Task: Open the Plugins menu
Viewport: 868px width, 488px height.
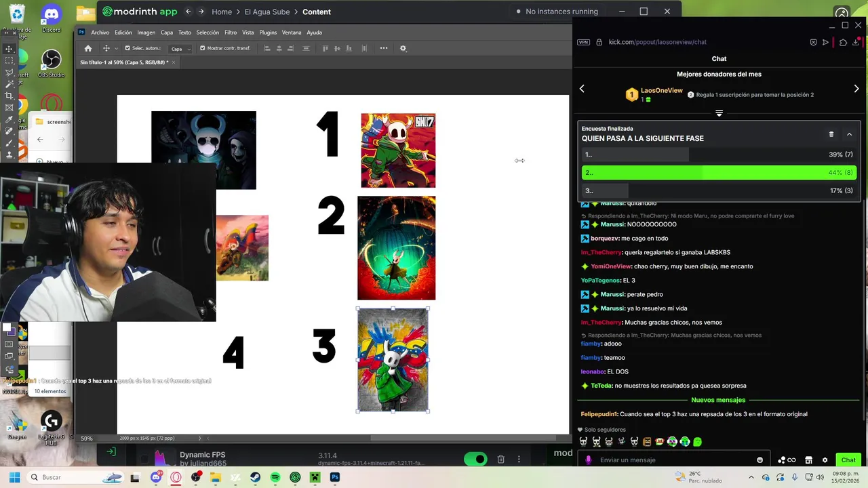Action: 268,33
